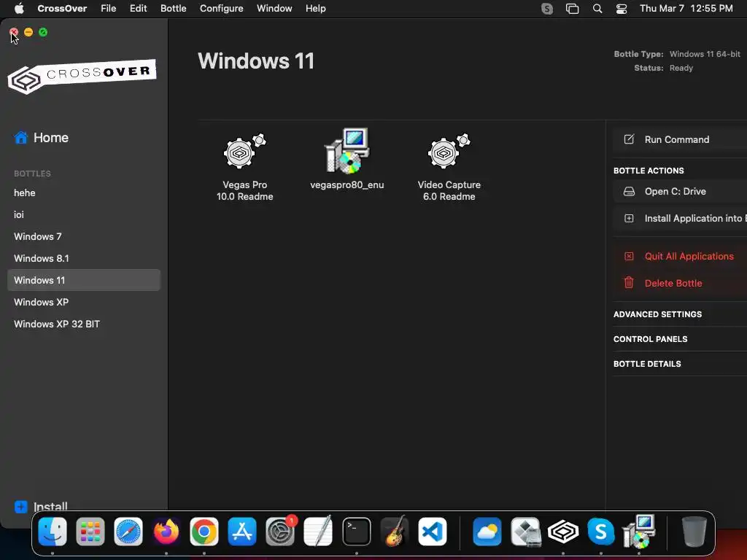
Task: Click Open C: Drive action
Action: (680, 192)
